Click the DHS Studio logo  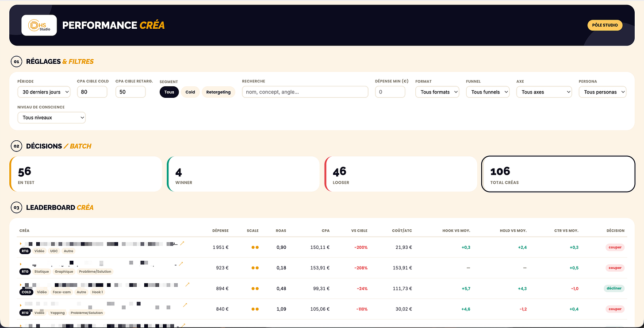[x=39, y=25]
